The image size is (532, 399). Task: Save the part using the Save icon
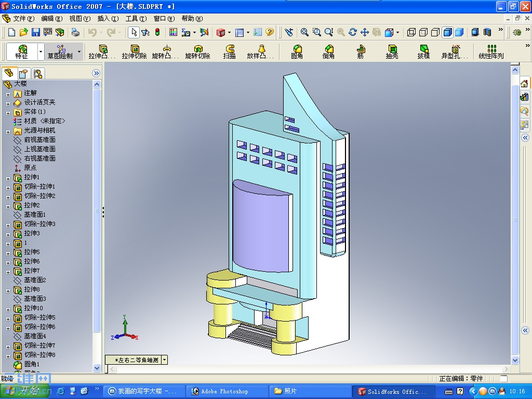(36, 32)
